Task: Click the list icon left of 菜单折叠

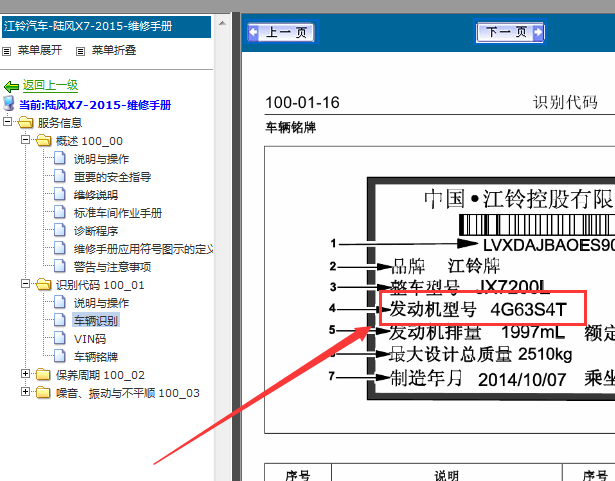Action: point(80,51)
